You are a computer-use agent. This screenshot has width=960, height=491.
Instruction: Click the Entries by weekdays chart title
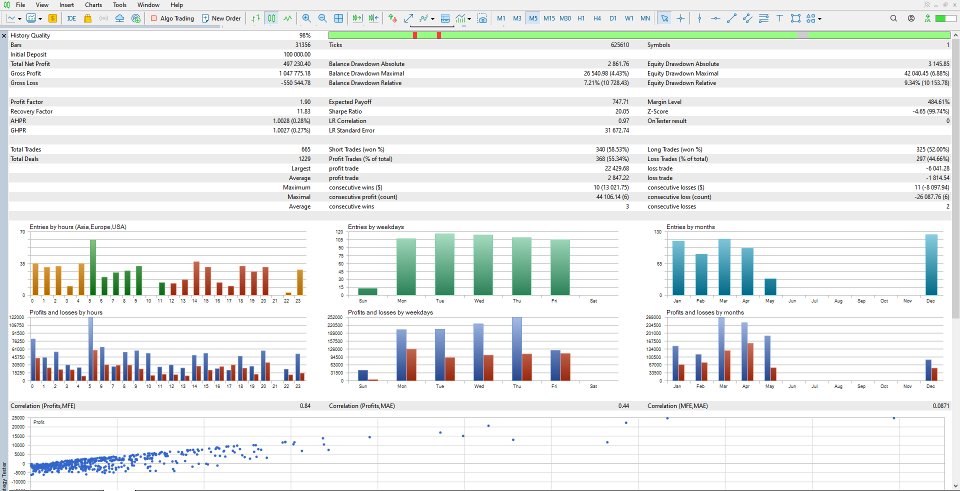click(x=376, y=227)
